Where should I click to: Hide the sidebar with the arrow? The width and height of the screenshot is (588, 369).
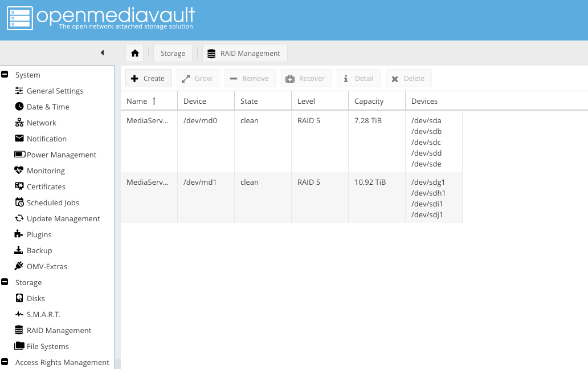[x=102, y=53]
